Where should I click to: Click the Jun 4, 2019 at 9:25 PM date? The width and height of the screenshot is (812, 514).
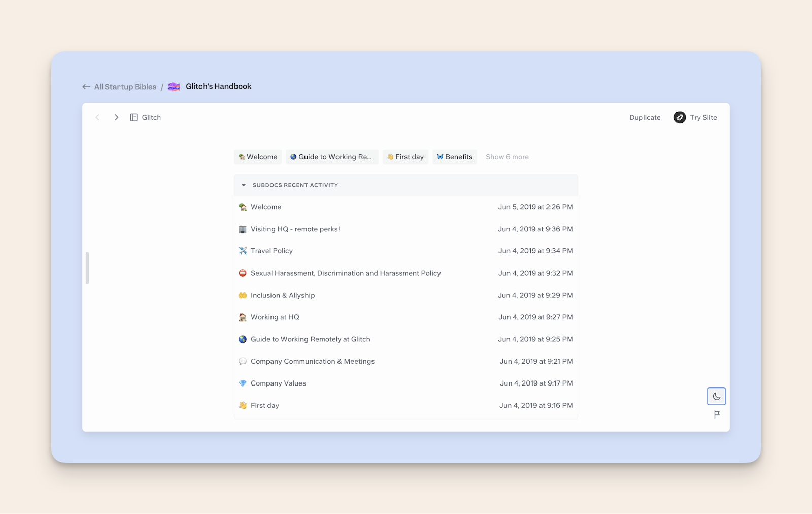click(535, 339)
